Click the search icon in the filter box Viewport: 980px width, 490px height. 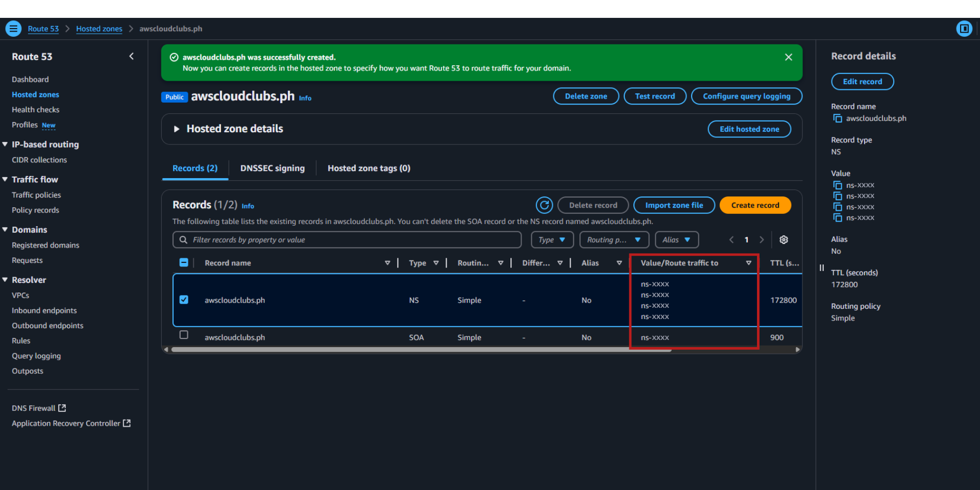pos(183,240)
